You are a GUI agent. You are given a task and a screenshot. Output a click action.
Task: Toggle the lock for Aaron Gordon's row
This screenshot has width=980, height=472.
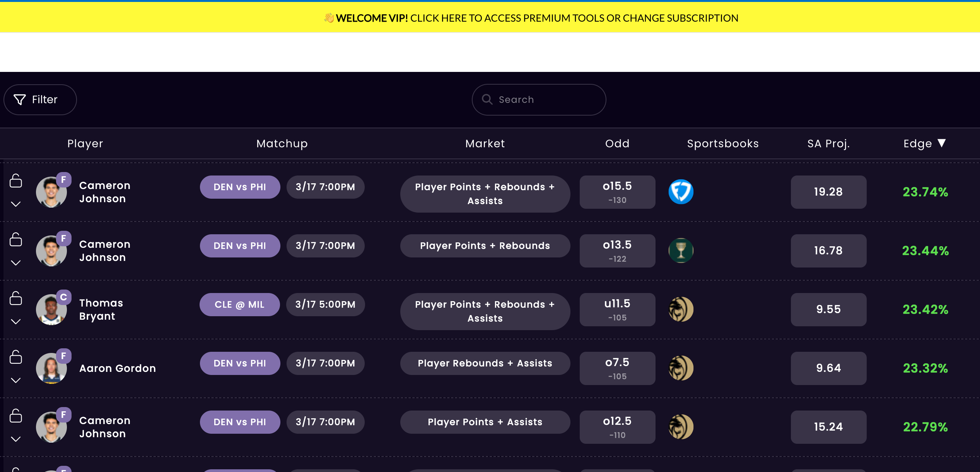[16, 357]
